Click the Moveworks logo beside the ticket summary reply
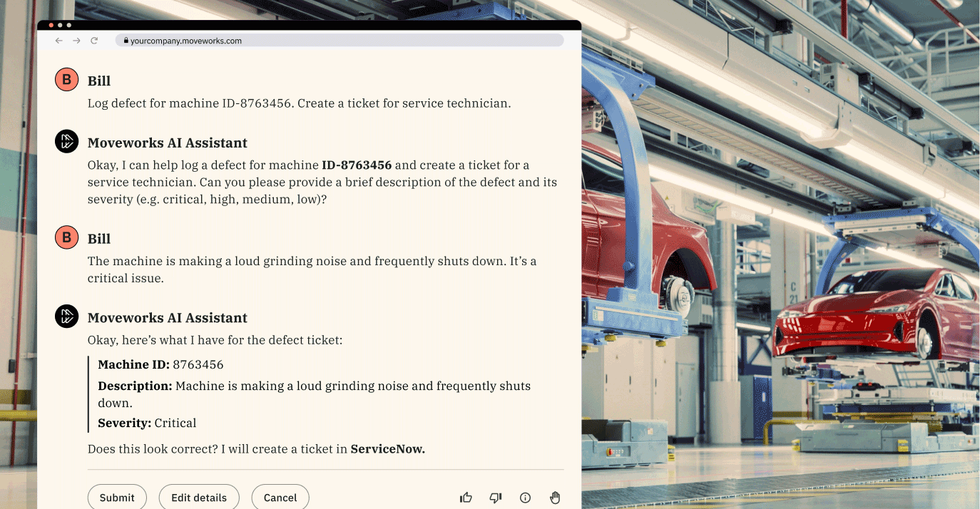This screenshot has width=980, height=509. coord(66,316)
